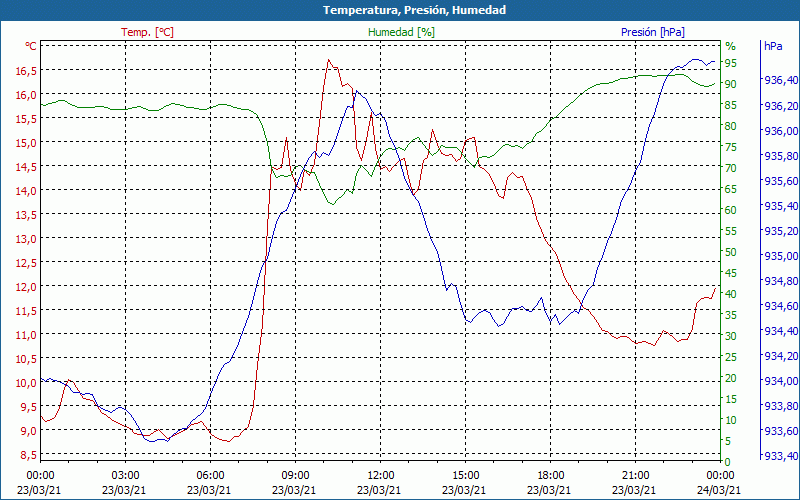Click the 60 humidity axis value
Screen dimensions: 800x500
pos(731,210)
